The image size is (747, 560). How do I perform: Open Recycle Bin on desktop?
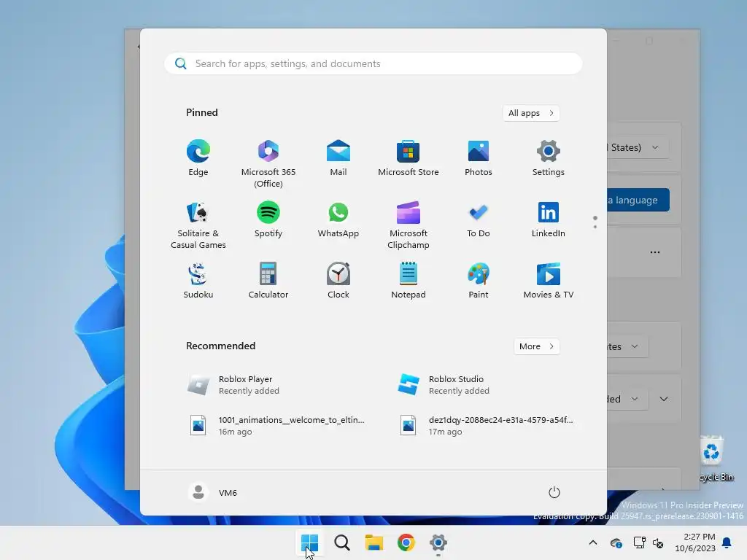coord(713,458)
